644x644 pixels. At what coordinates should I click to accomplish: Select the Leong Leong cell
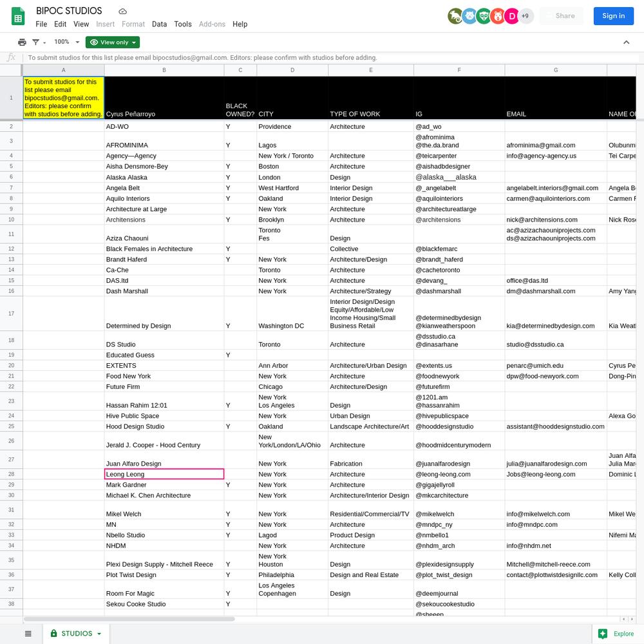(164, 475)
